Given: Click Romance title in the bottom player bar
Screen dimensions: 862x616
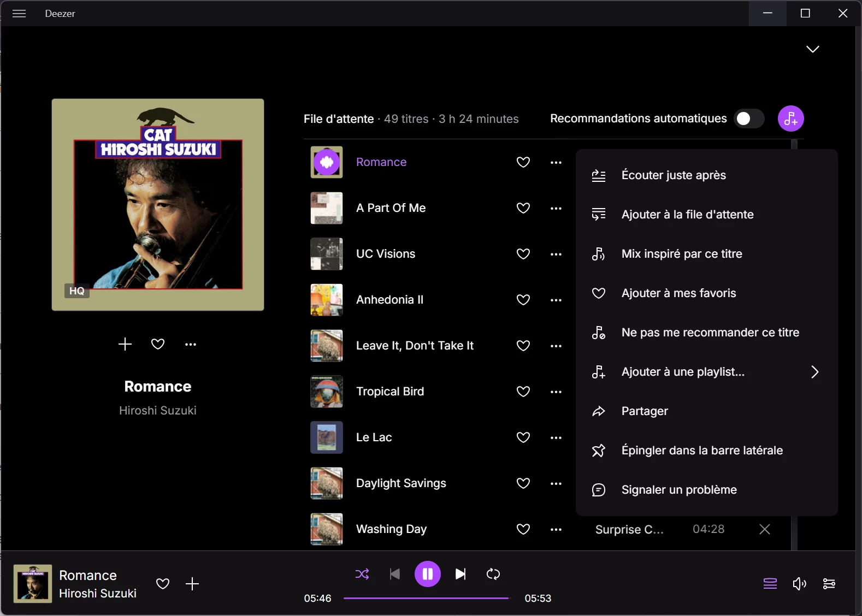Looking at the screenshot, I should pyautogui.click(x=88, y=576).
